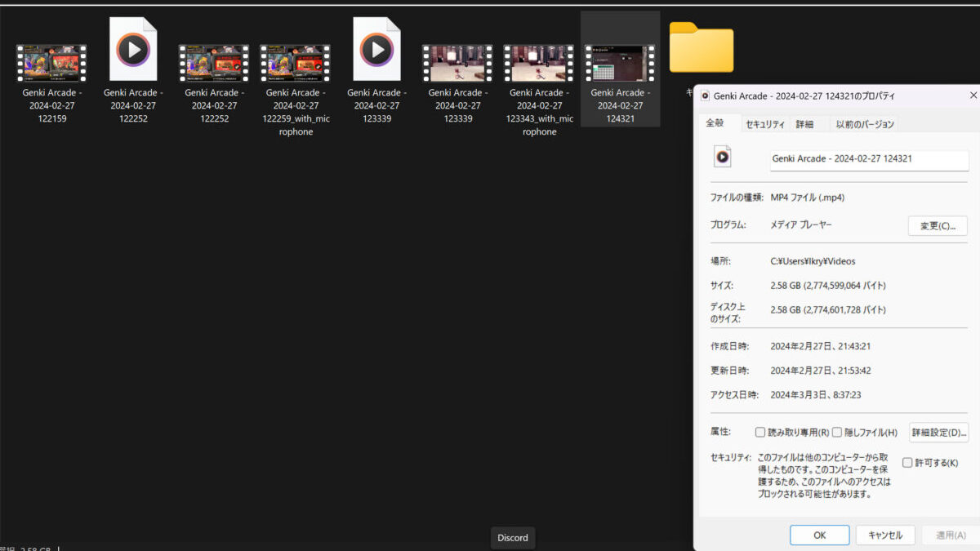Select the 123343_with_microphone video thumbnail
The height and width of the screenshot is (551, 980).
pyautogui.click(x=539, y=63)
